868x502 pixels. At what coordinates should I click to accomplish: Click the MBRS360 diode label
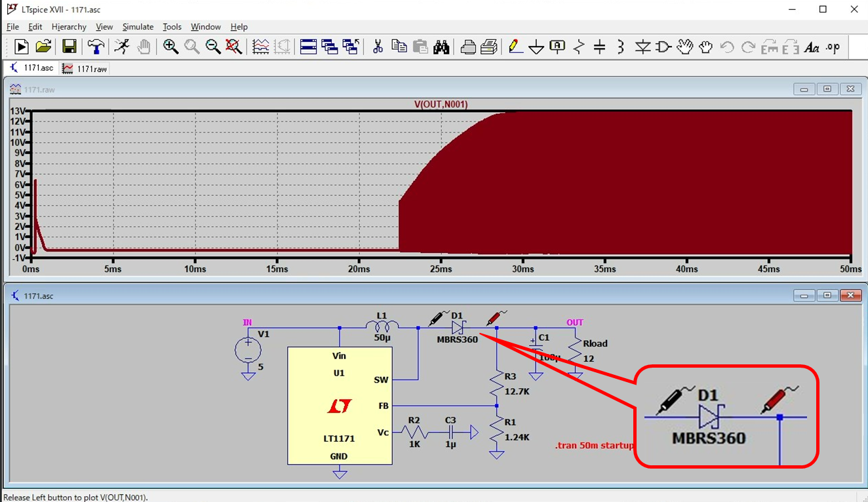[x=458, y=339]
